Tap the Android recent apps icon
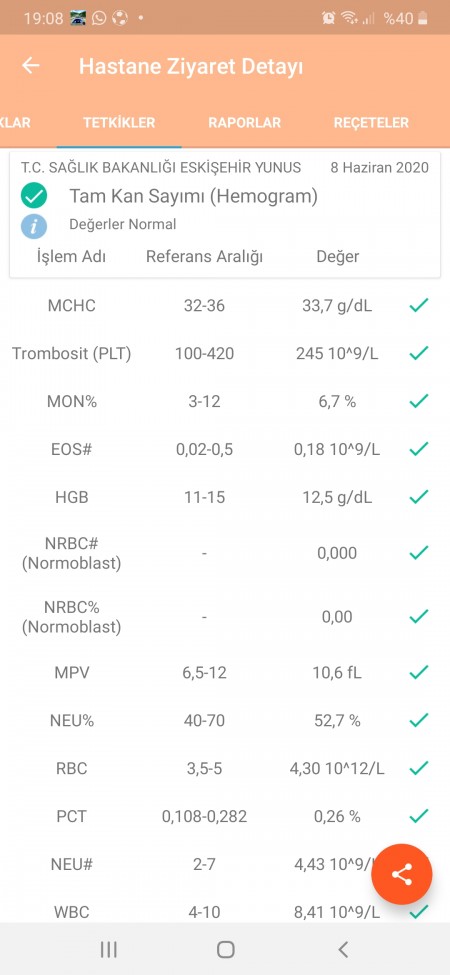Viewport: 450px width, 975px height. pos(109,949)
